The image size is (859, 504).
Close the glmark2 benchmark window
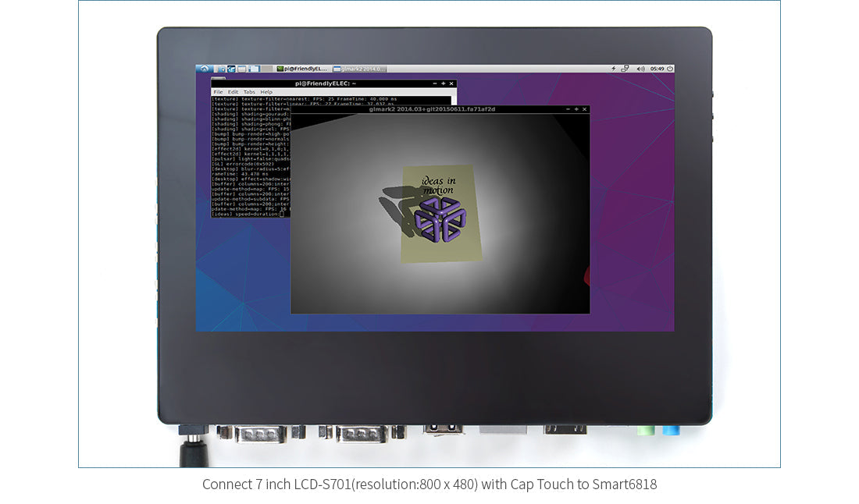(x=585, y=109)
